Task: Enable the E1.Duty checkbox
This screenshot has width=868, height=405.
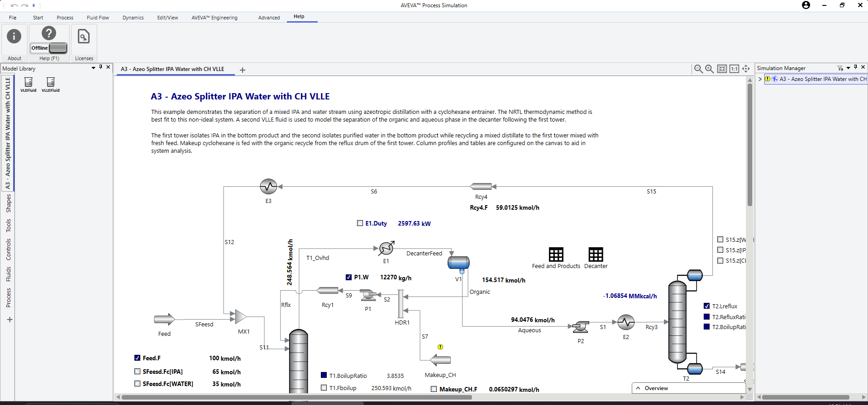Action: [x=360, y=223]
